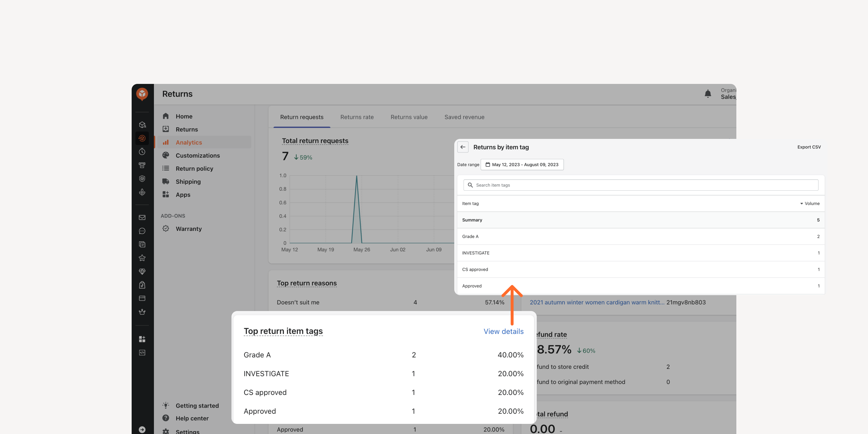The height and width of the screenshot is (434, 868).
Task: Open Help center in the sidebar
Action: tap(192, 418)
